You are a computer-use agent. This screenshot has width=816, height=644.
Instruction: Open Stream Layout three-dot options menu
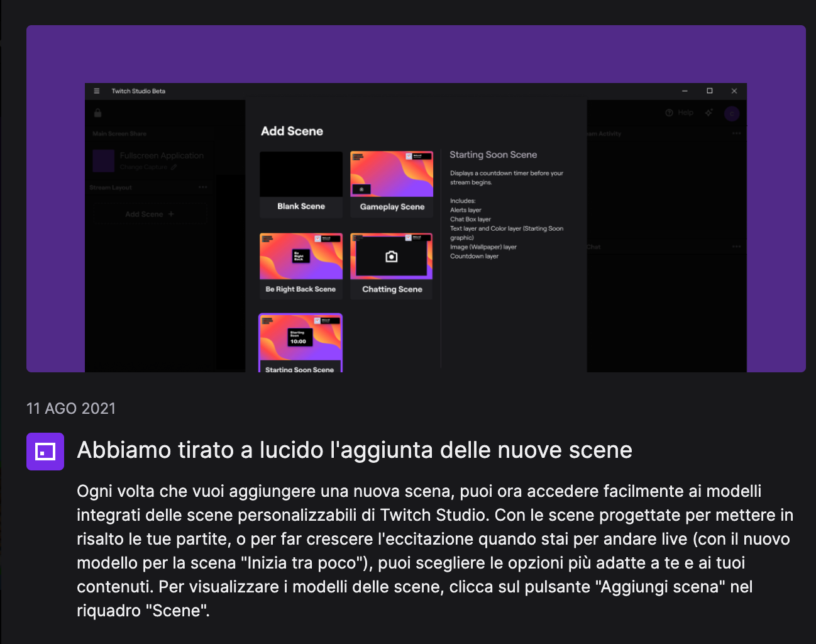202,187
